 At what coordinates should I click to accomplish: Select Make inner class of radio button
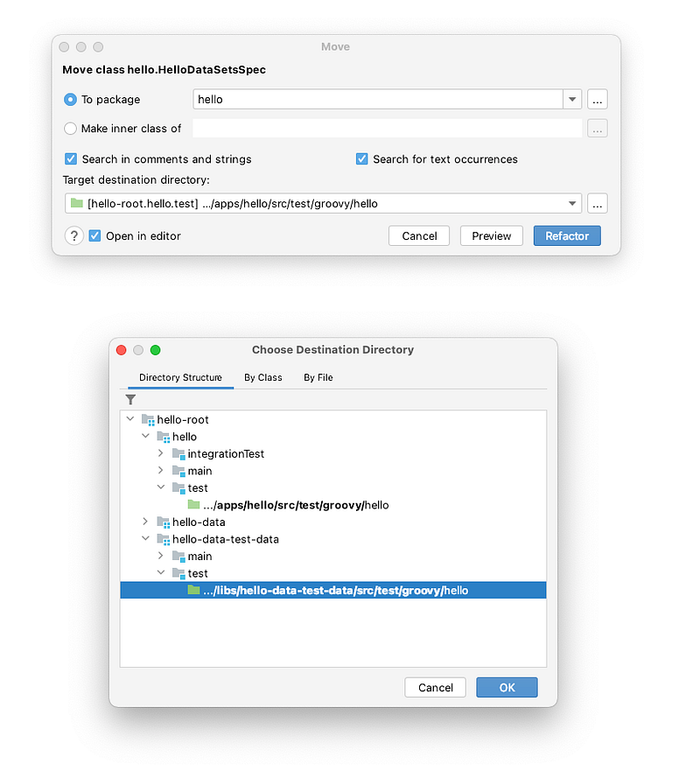point(70,129)
